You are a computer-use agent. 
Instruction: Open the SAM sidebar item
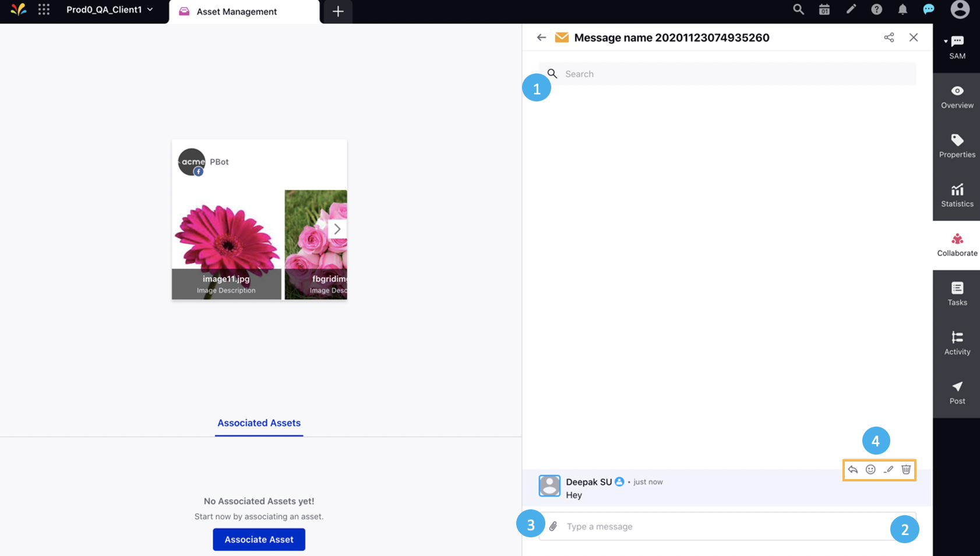[x=957, y=48]
